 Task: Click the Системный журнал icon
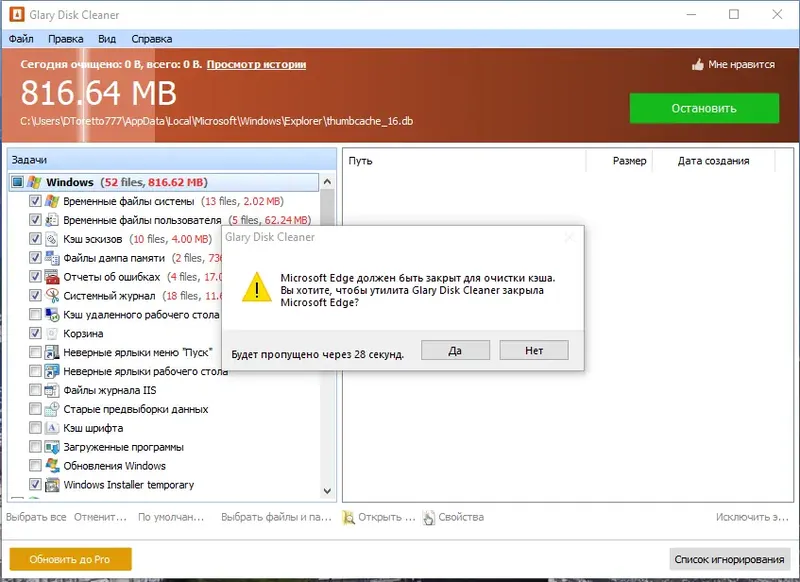click(52, 295)
